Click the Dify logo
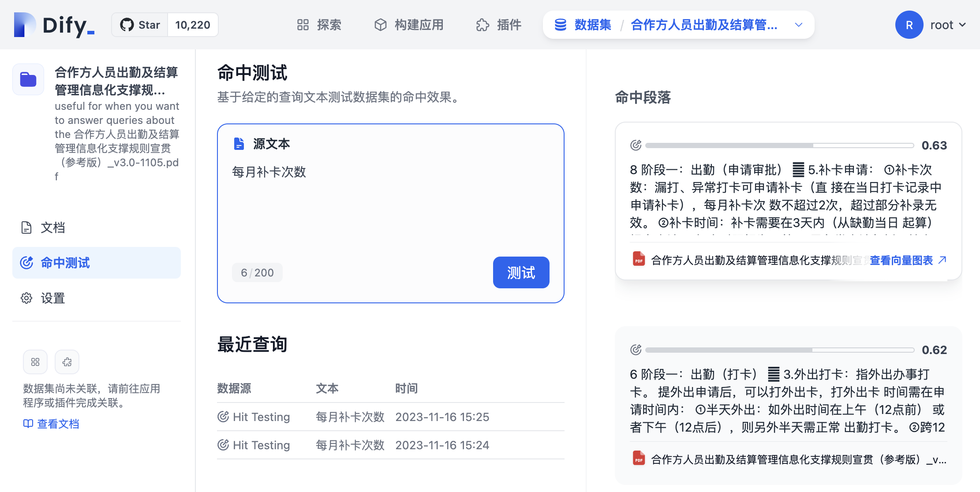The width and height of the screenshot is (980, 492). coord(54,25)
